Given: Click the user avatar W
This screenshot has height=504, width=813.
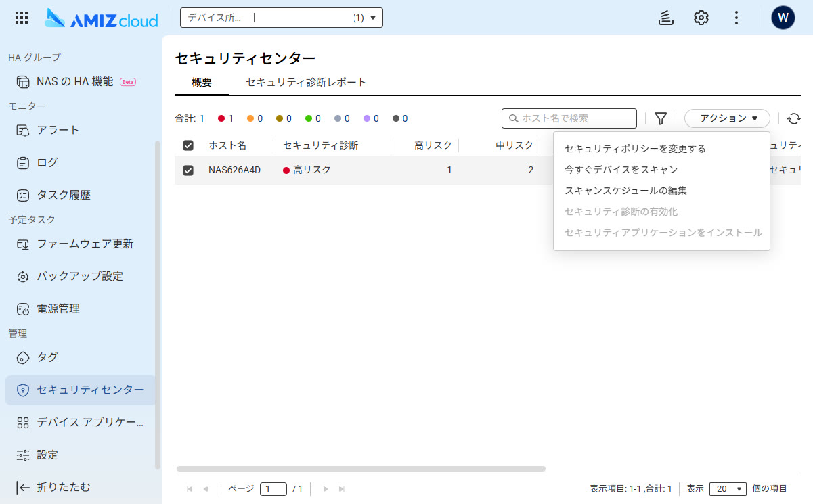Looking at the screenshot, I should (x=783, y=18).
